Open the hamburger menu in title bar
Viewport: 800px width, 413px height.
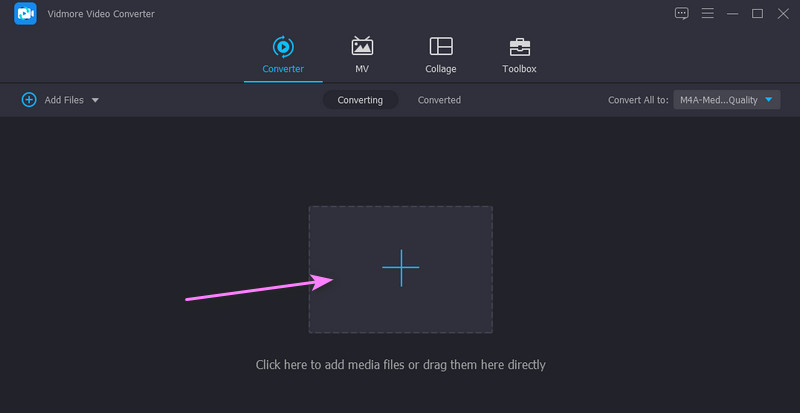708,13
